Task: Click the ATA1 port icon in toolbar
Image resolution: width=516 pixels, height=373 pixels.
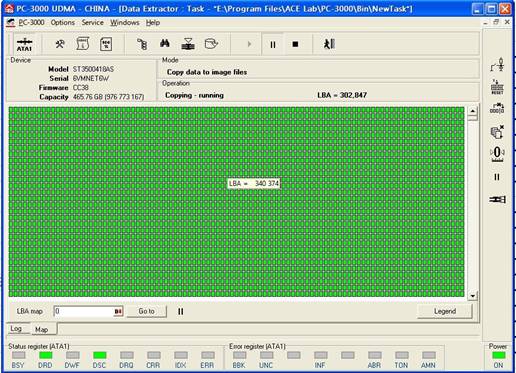Action: (24, 44)
